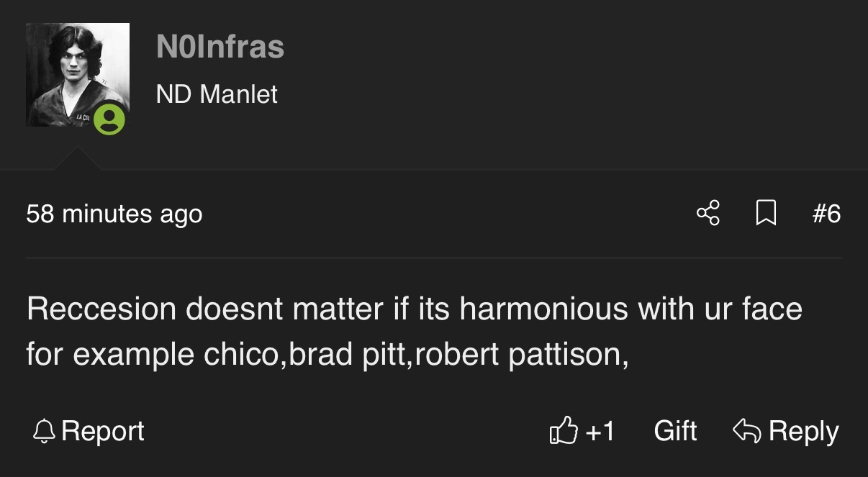Bookmark this post with the bookmark icon
The width and height of the screenshot is (868, 477).
tap(766, 214)
